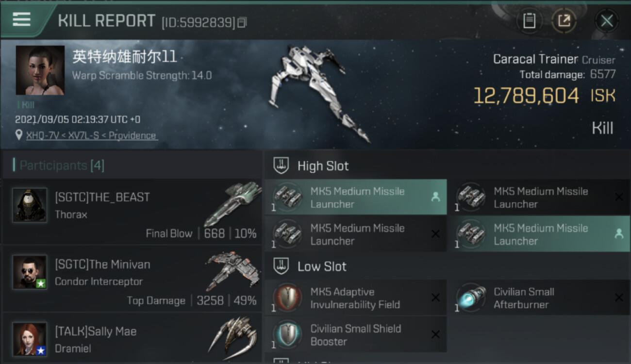Select Sally Mae Dramiel participant row

(132, 337)
